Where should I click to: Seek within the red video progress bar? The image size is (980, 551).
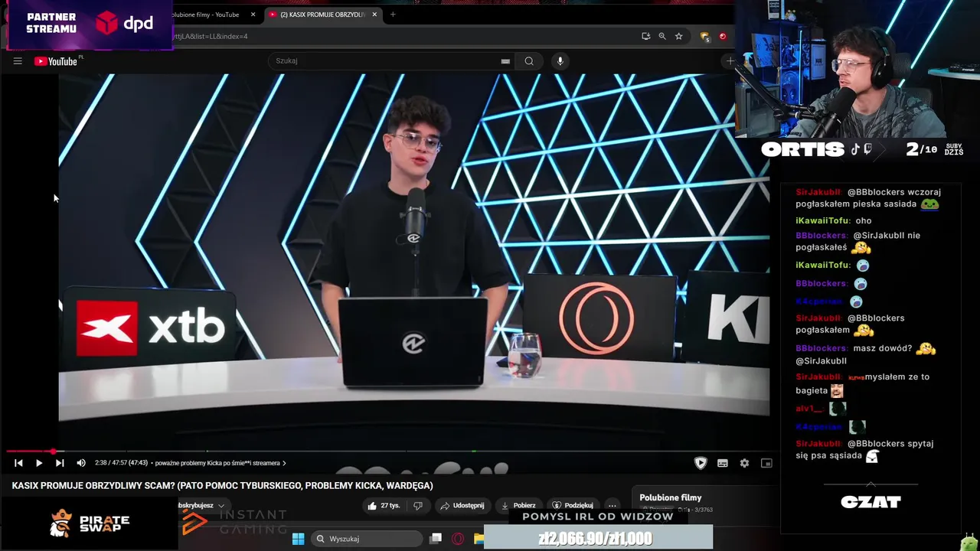click(387, 452)
